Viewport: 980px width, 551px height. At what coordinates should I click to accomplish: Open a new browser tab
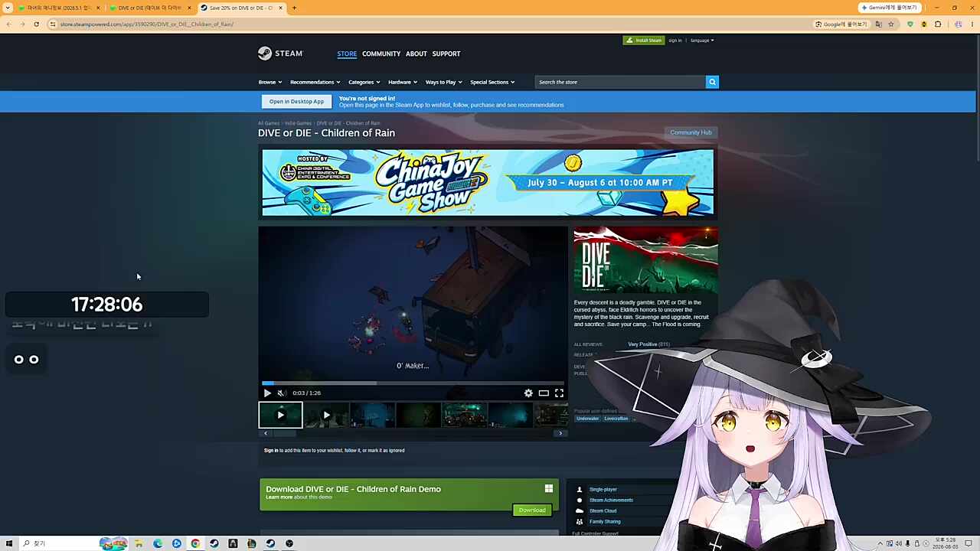point(294,8)
